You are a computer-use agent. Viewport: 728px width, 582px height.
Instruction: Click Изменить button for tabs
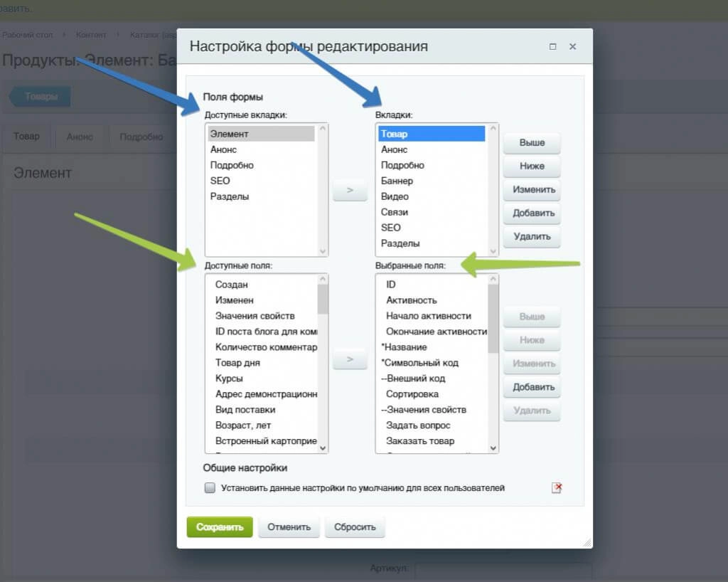pyautogui.click(x=532, y=189)
